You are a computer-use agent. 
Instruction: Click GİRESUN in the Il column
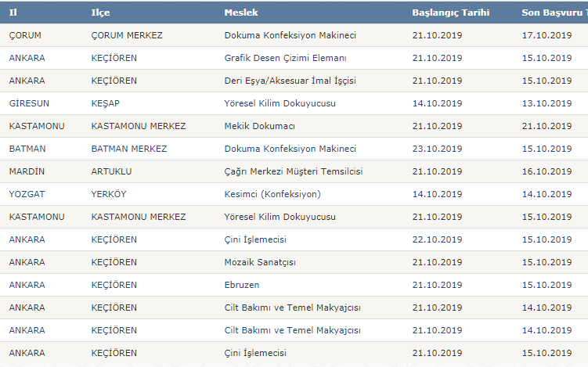(29, 103)
